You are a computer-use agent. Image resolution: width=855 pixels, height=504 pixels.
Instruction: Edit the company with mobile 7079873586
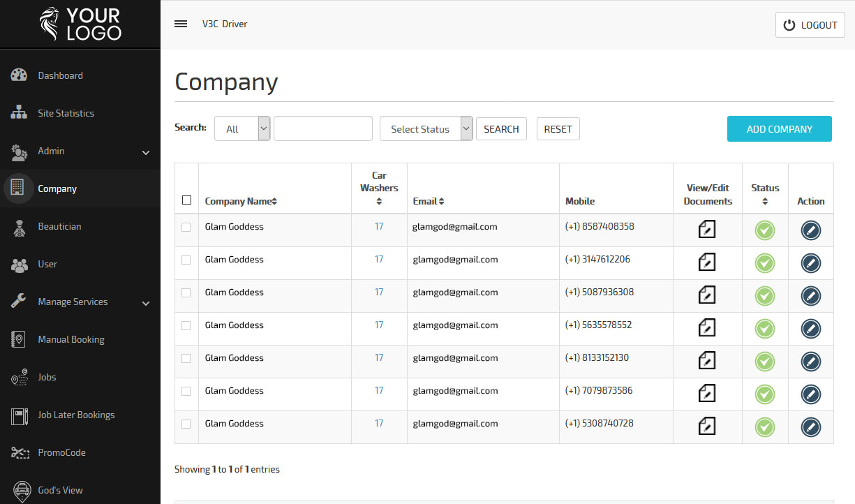click(811, 394)
